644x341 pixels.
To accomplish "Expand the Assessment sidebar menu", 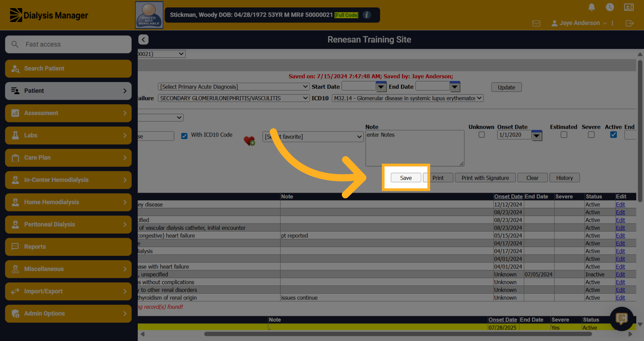I will pyautogui.click(x=68, y=113).
